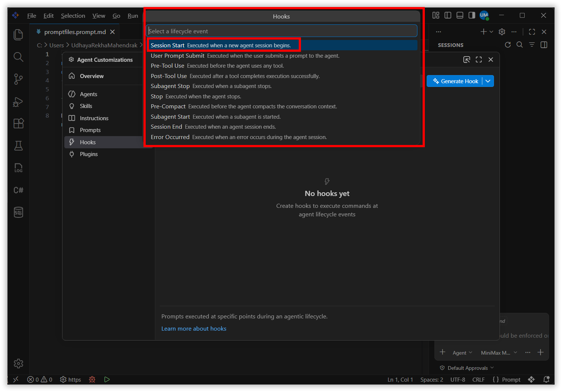The image size is (562, 392).
Task: Open notifications bell in status bar
Action: (546, 379)
